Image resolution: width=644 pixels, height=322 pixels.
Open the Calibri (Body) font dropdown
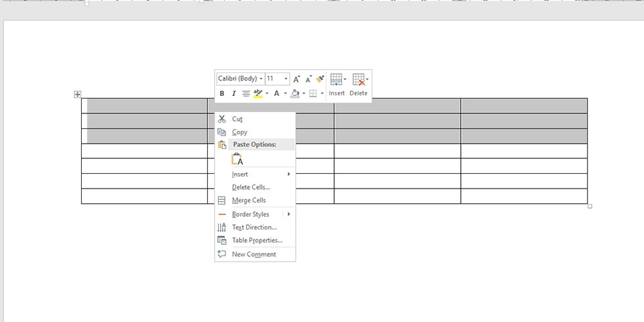240,78
